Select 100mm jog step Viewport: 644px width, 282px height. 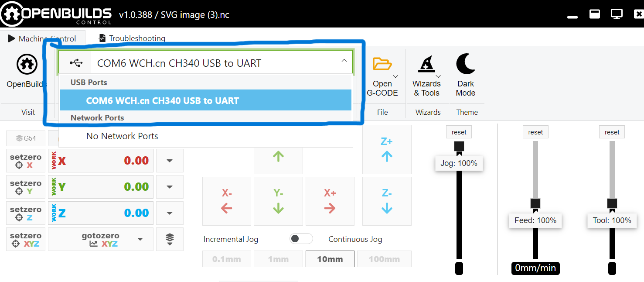384,259
